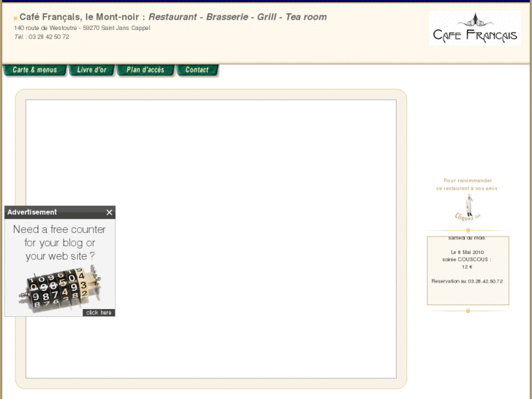Click the 'soirée COUSCOUS' announcement

point(467,259)
